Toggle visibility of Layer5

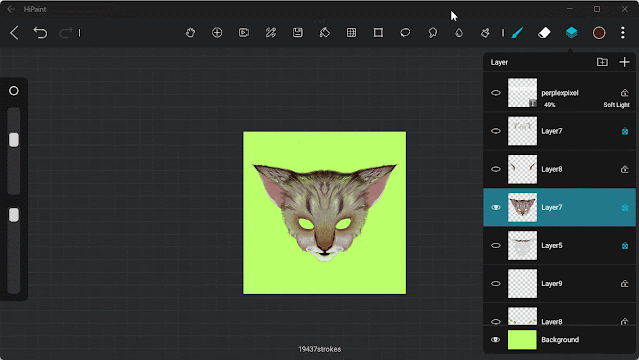[x=496, y=245]
